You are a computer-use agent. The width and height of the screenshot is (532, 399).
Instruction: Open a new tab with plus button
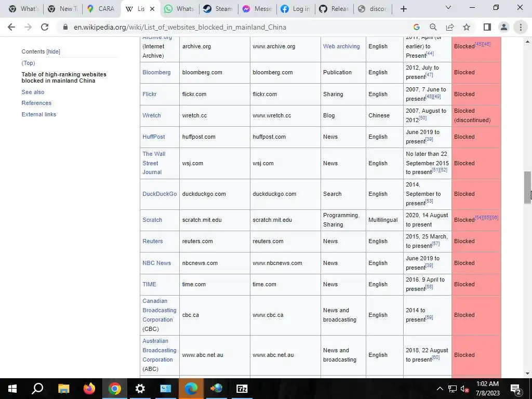403,9
